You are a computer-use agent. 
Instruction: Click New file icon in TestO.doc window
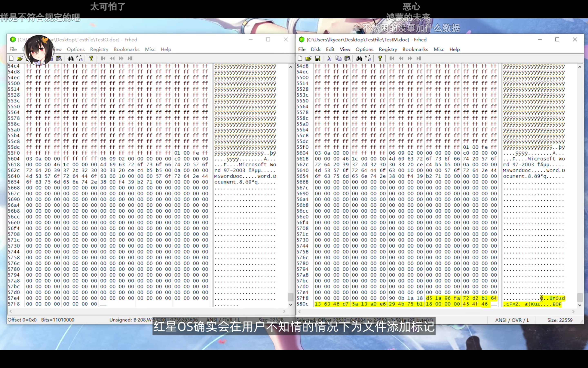tap(11, 58)
